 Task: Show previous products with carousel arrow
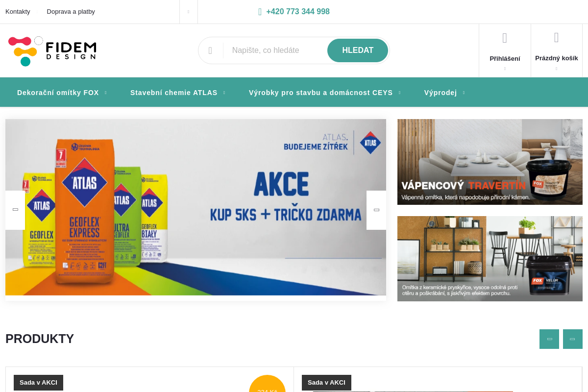(x=549, y=339)
